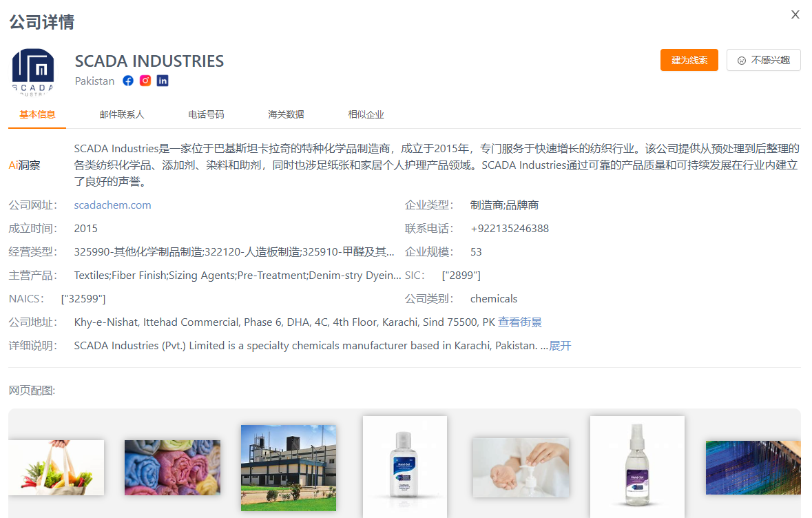Click the 主营产品 Textiles product list text
Viewport: 812px width, 518px height.
238,275
